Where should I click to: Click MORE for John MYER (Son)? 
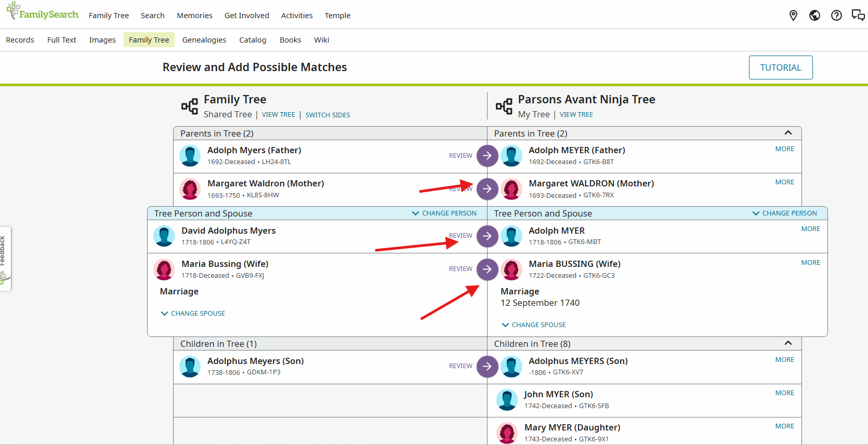tap(785, 393)
